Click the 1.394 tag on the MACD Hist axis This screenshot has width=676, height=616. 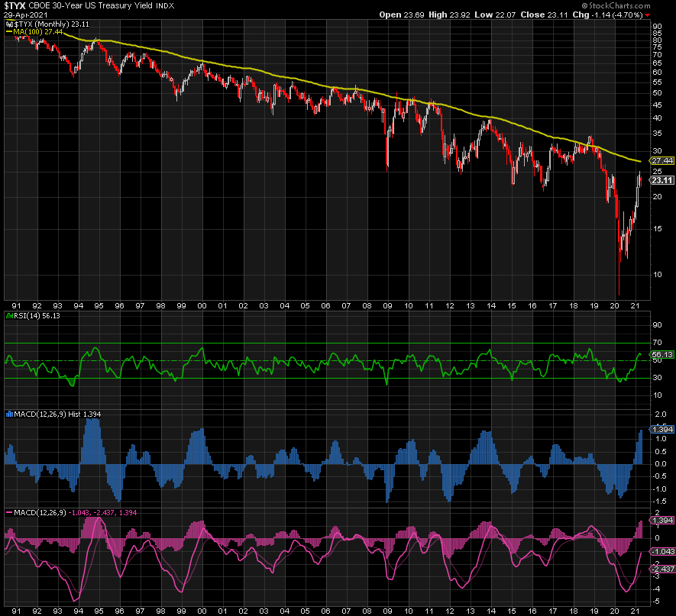click(661, 429)
